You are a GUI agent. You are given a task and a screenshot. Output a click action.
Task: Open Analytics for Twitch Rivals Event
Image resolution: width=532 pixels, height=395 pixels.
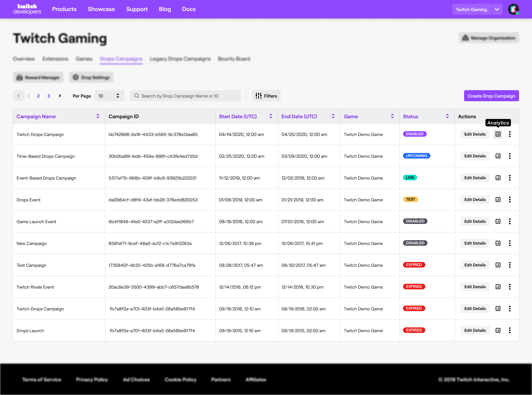point(498,287)
